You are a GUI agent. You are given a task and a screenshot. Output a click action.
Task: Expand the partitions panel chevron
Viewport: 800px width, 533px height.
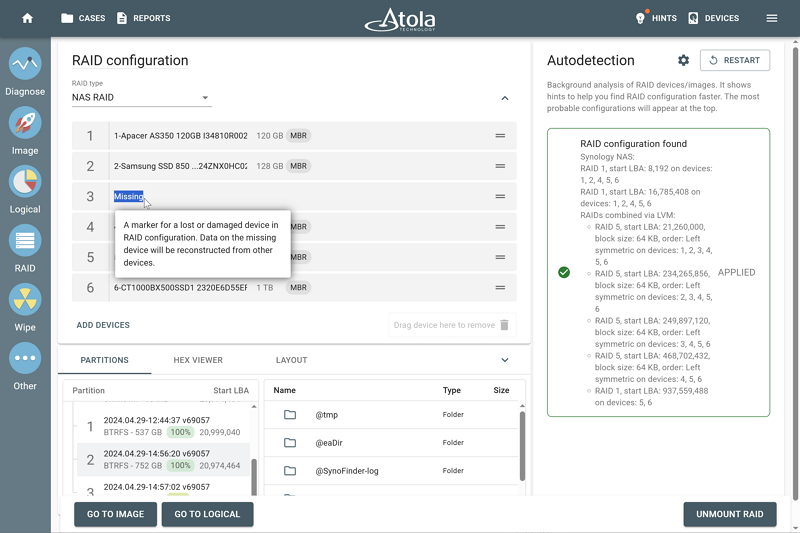coord(505,360)
